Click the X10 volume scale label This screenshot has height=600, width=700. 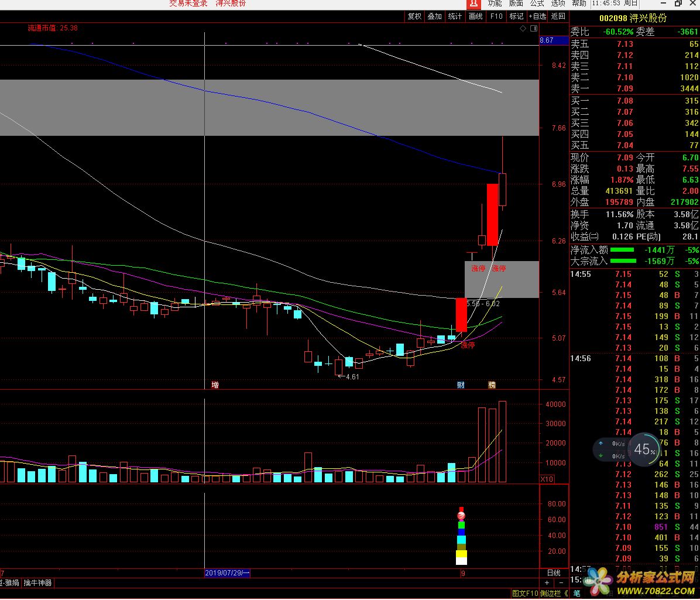(x=547, y=479)
